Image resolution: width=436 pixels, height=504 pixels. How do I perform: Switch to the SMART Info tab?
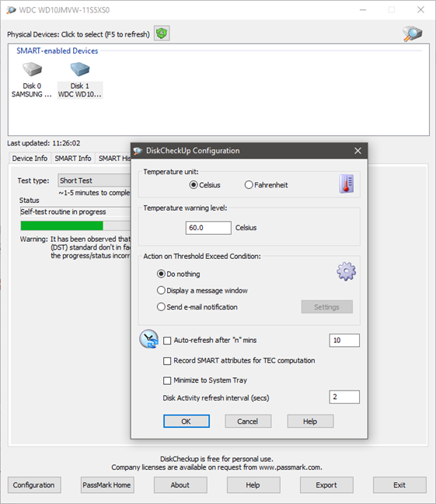coord(73,159)
